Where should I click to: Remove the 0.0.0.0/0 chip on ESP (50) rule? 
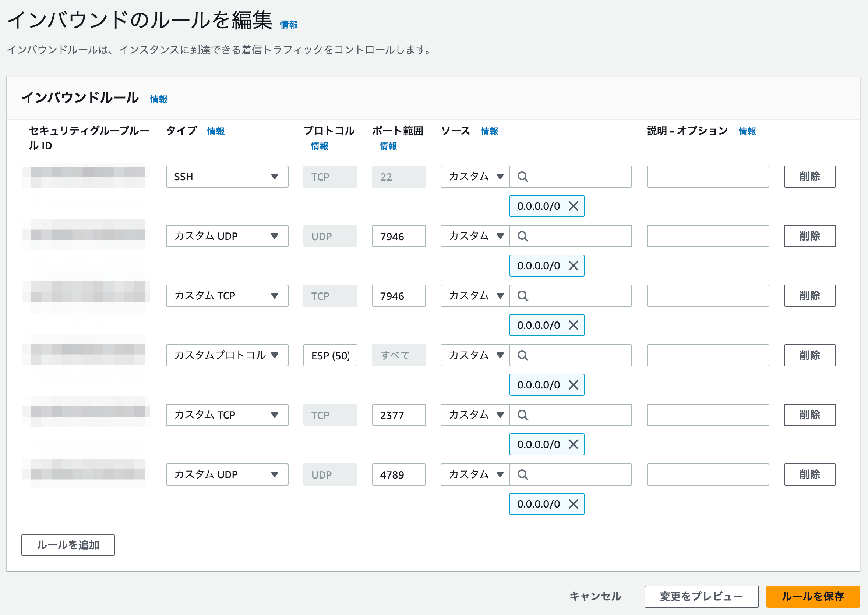573,385
